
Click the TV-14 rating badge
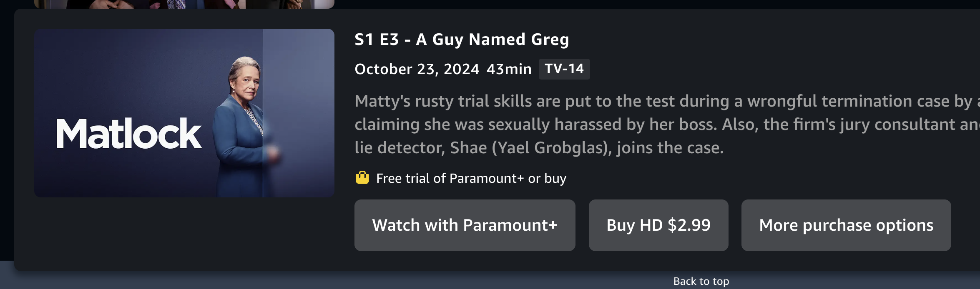(564, 69)
